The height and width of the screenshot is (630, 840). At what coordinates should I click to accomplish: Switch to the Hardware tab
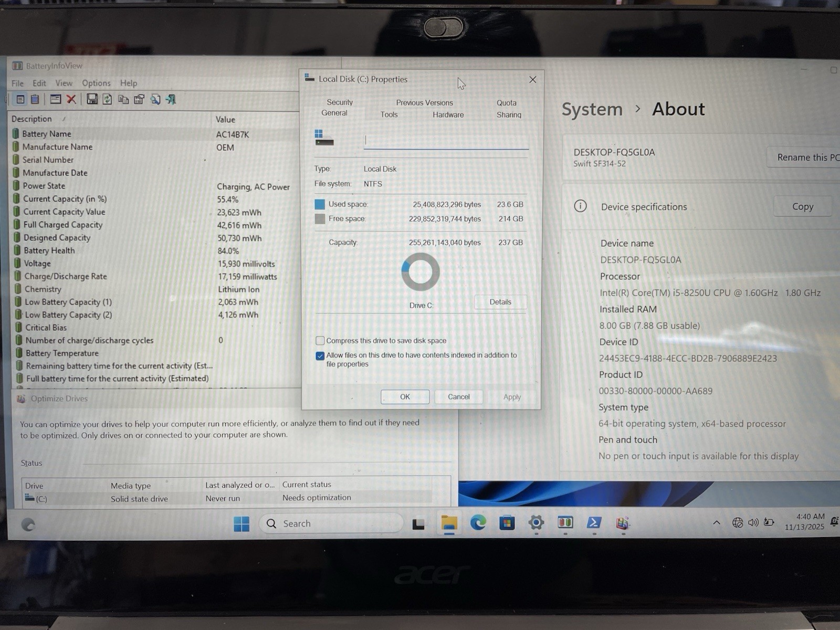pos(448,114)
